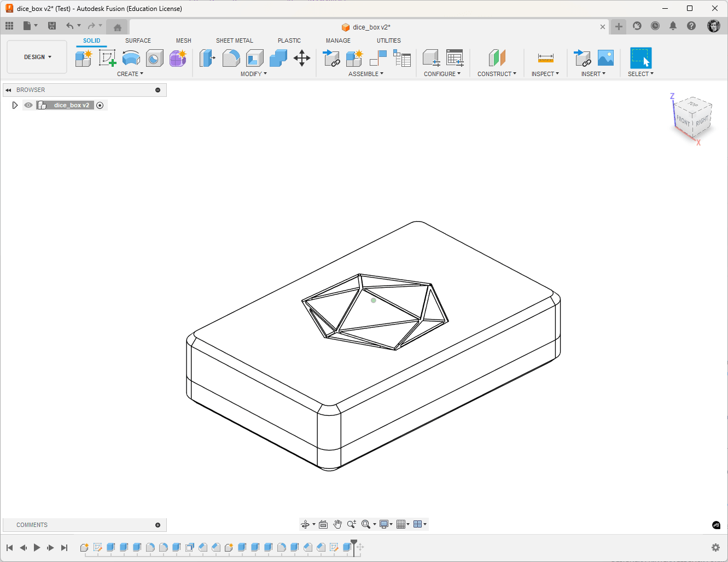728x562 pixels.
Task: Select the Fillet tool in MODIFY
Action: pos(231,58)
